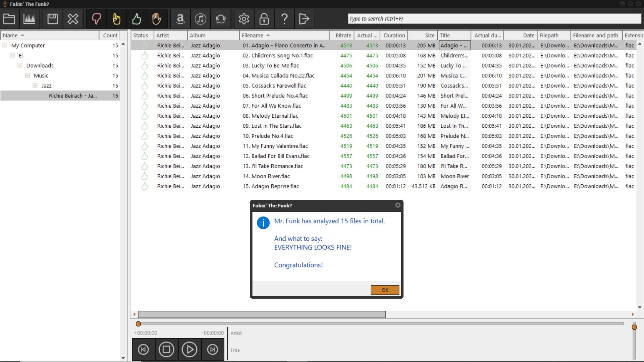
Task: Collapse the My Computer tree node
Action: pyautogui.click(x=5, y=45)
